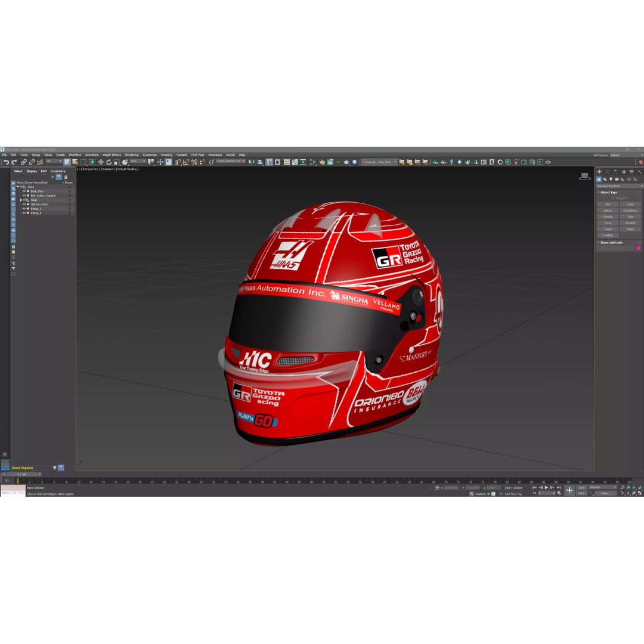Click the Pyramid primitive button
This screenshot has width=644, height=644.
coord(630,223)
